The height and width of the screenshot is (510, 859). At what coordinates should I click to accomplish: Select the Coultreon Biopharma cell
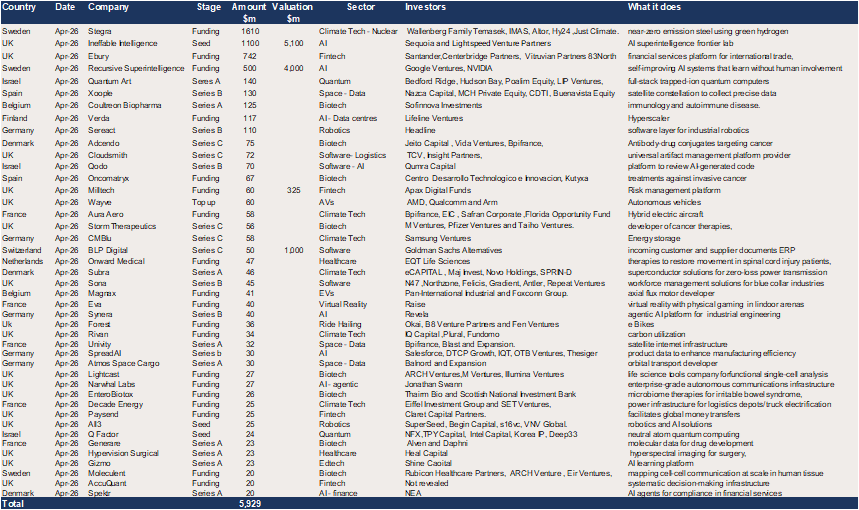125,105
